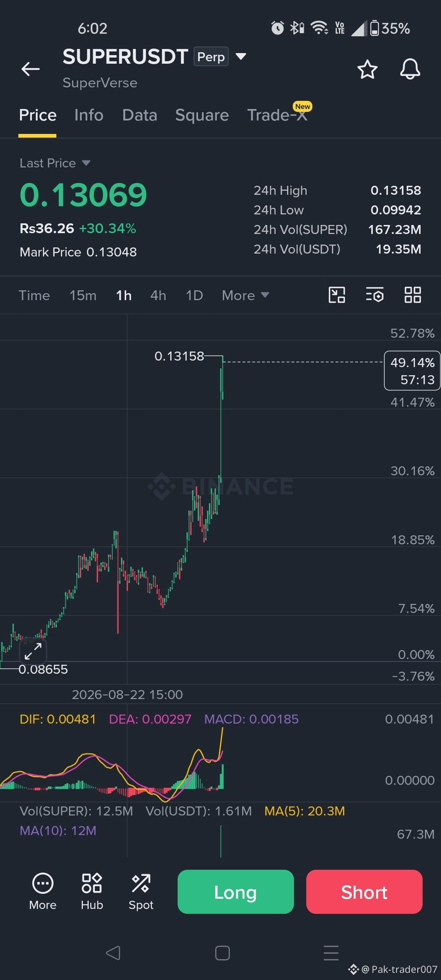This screenshot has height=980, width=441.
Task: Tap the 24h High value 0.13158
Action: tap(396, 190)
